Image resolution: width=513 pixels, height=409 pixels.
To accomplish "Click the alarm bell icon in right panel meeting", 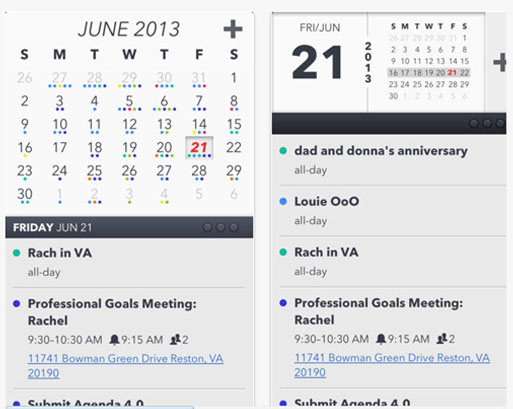I will 381,339.
